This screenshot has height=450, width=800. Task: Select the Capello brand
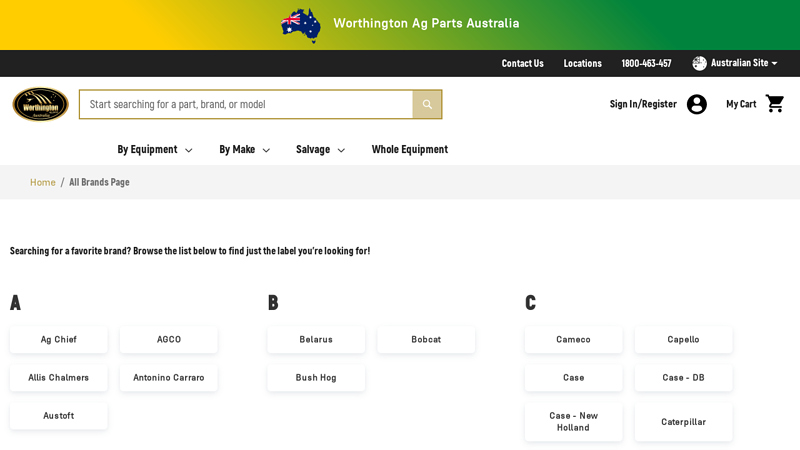(684, 340)
